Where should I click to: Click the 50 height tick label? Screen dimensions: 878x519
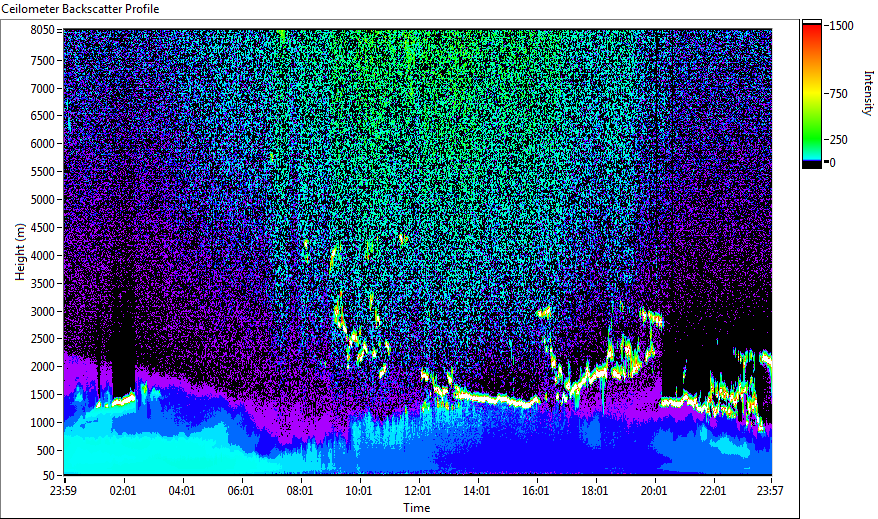point(49,475)
